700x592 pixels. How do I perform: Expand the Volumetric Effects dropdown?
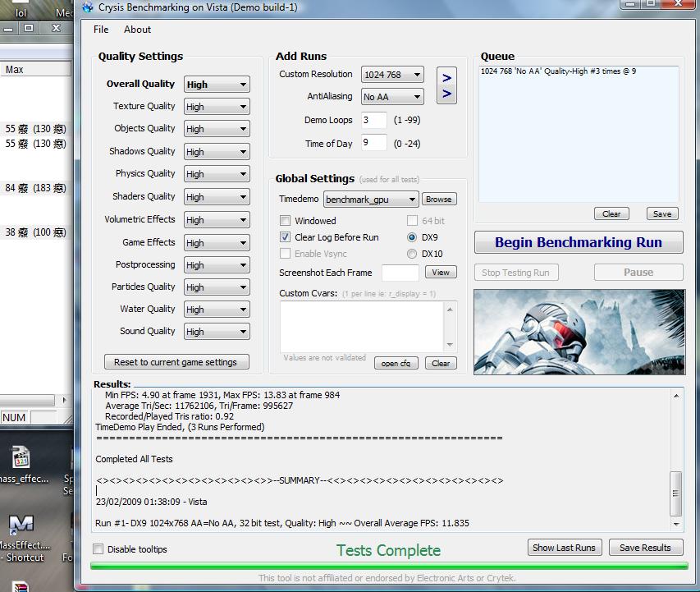click(x=217, y=220)
